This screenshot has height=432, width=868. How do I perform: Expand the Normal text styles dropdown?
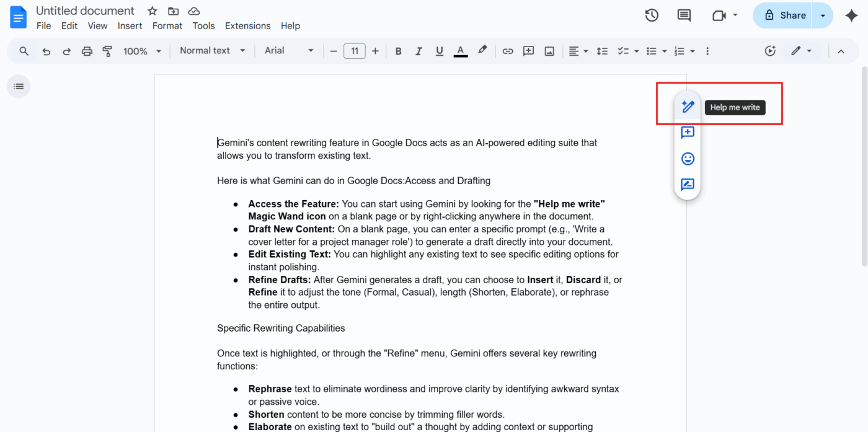point(212,51)
